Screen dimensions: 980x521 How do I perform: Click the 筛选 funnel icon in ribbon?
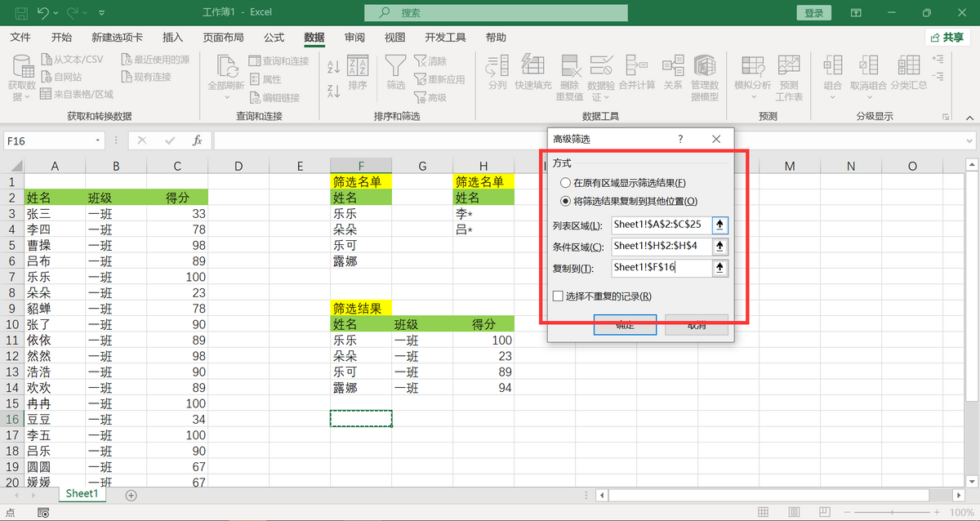tap(396, 72)
